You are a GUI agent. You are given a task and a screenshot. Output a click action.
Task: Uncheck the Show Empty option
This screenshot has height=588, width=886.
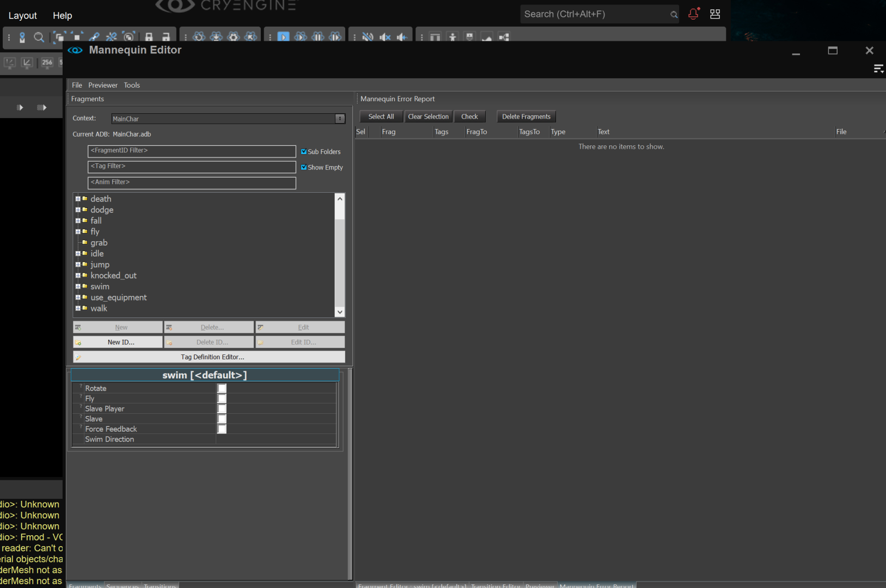[x=304, y=168]
